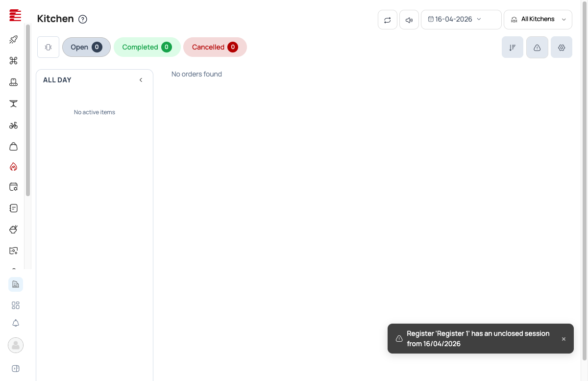The image size is (588, 381).
Task: Collapse the ALL DAY panel
Action: pyautogui.click(x=141, y=80)
